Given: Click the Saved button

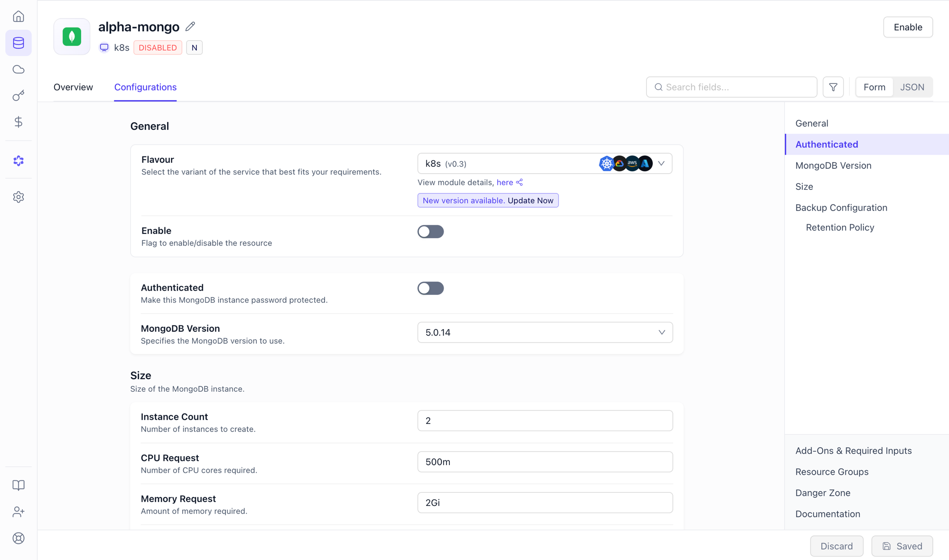Looking at the screenshot, I should pyautogui.click(x=902, y=546).
